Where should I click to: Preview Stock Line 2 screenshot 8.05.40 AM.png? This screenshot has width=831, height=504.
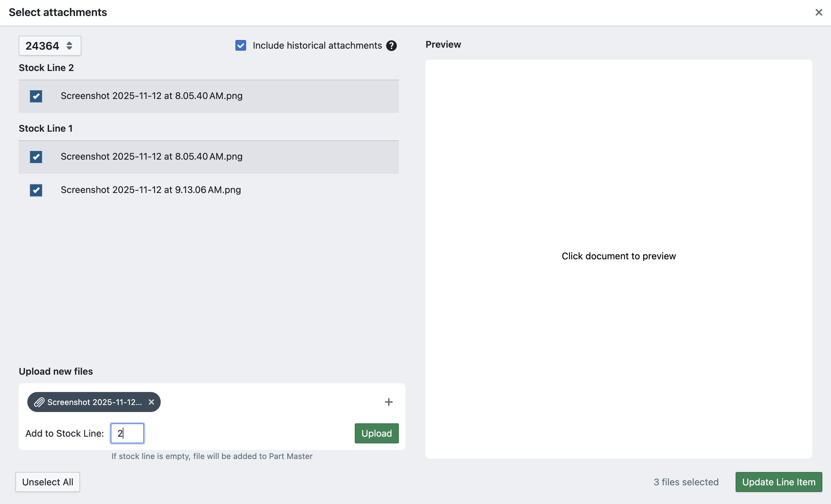151,96
